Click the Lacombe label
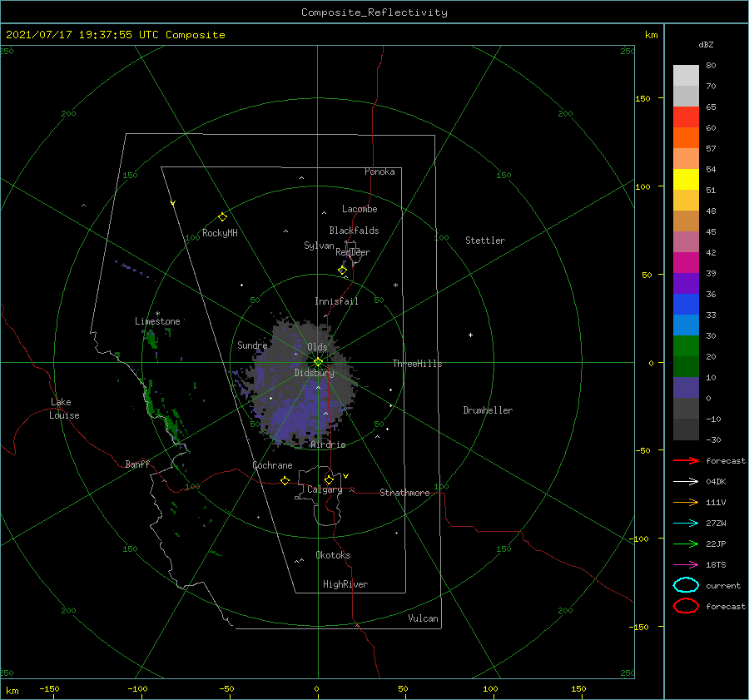This screenshot has height=700, width=749. 360,209
